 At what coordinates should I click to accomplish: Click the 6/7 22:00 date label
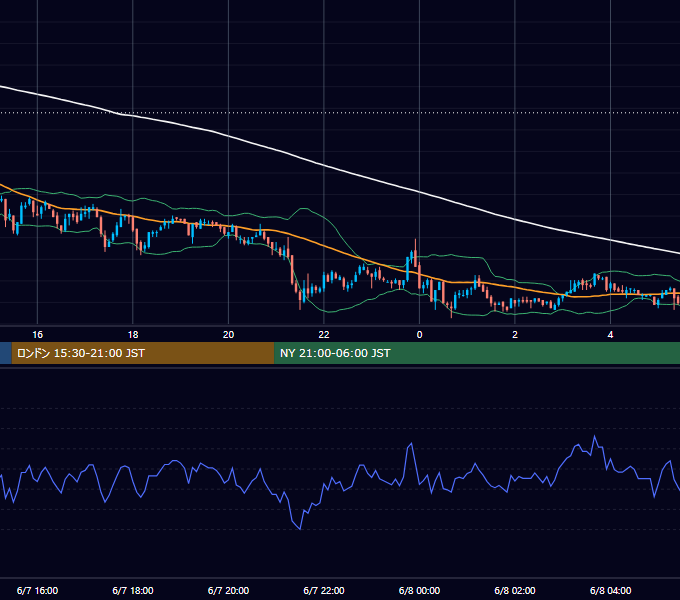324,591
